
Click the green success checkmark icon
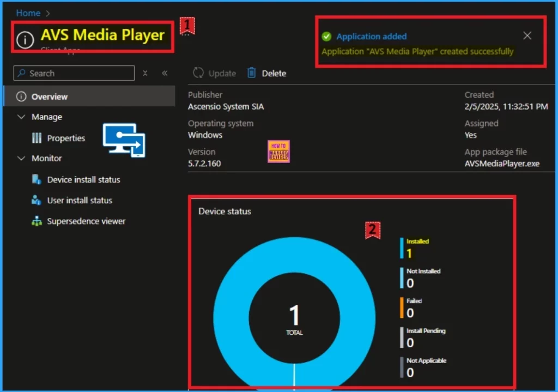[x=326, y=37]
